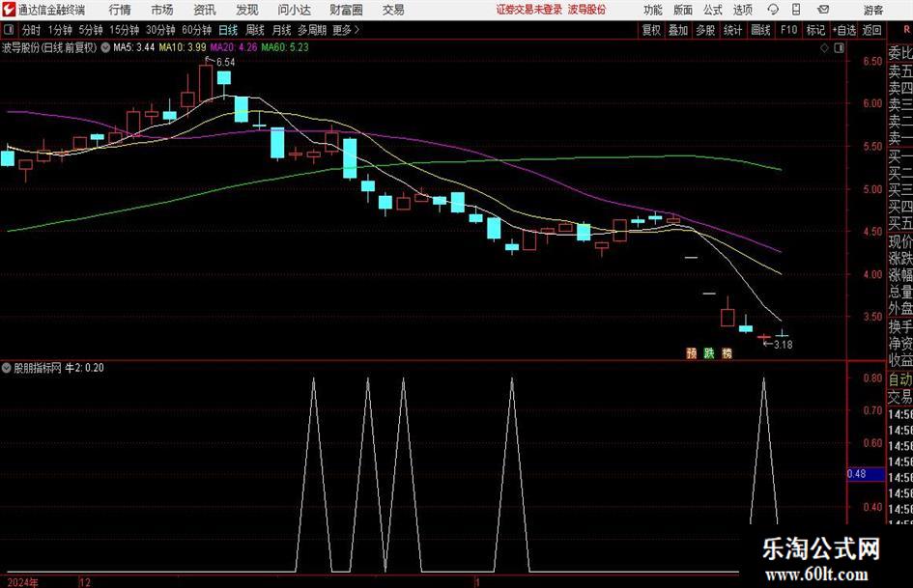The image size is (913, 588).
Task: Click the 画线 drawing toolbar button
Action: [x=760, y=30]
